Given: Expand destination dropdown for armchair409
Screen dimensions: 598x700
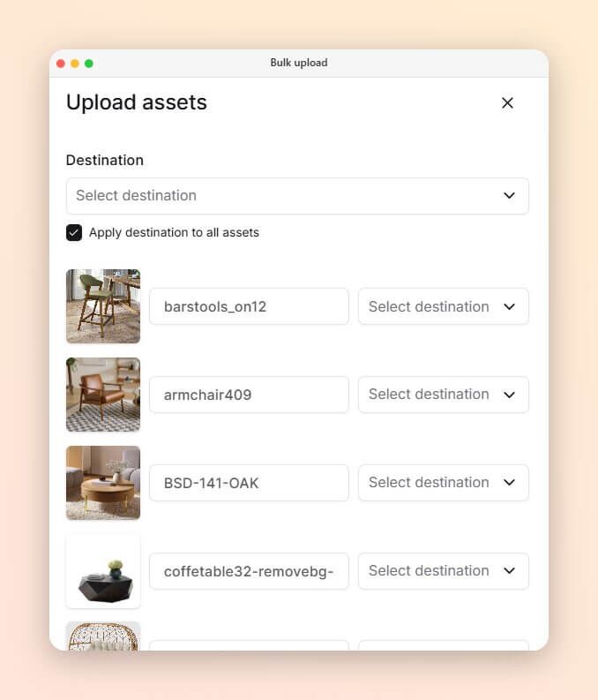Looking at the screenshot, I should 444,395.
